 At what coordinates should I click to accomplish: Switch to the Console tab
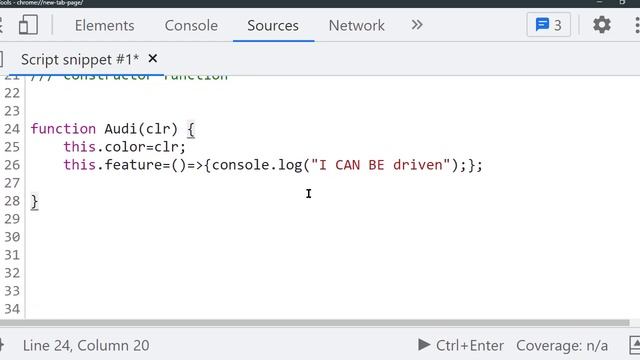pyautogui.click(x=191, y=25)
